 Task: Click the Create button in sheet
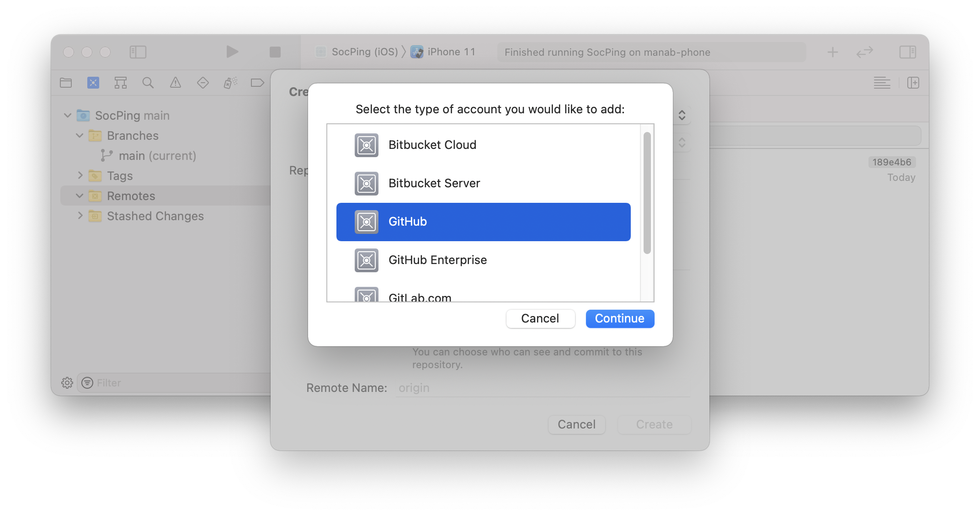click(x=655, y=424)
